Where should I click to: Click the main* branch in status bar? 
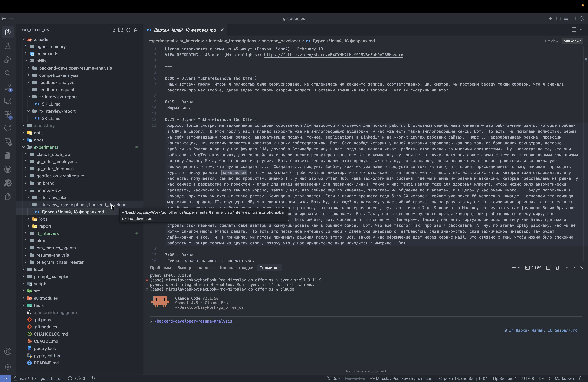[22, 378]
